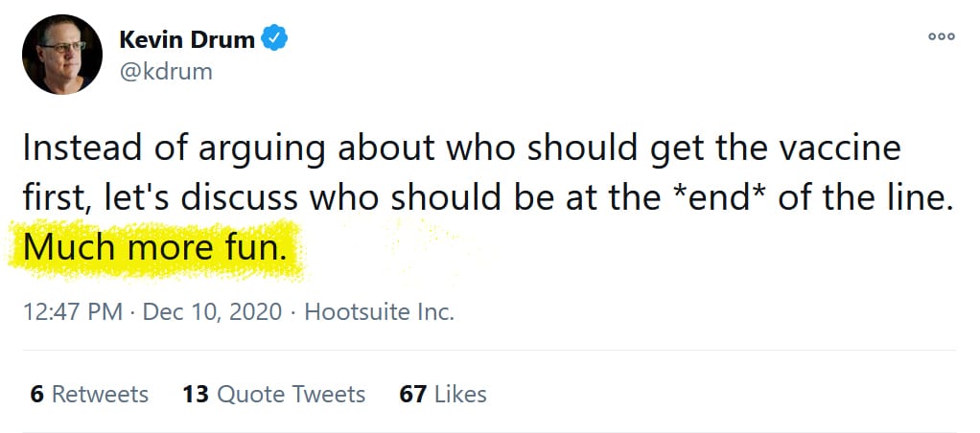Open Kevin Drum's profile photo
980x433 pixels.
point(61,55)
